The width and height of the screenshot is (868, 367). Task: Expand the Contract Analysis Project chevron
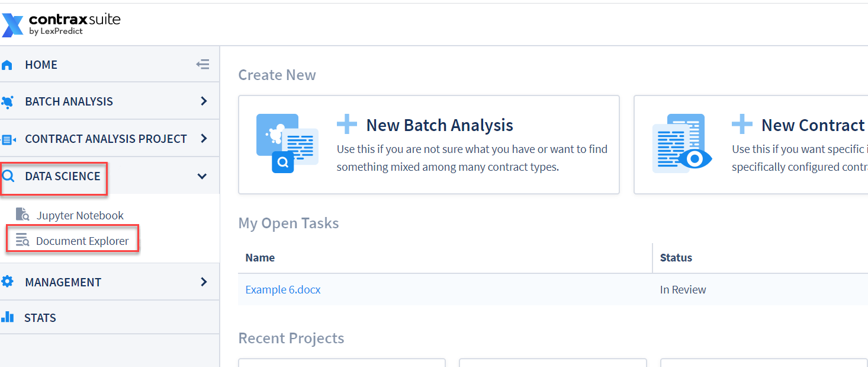pyautogui.click(x=204, y=139)
